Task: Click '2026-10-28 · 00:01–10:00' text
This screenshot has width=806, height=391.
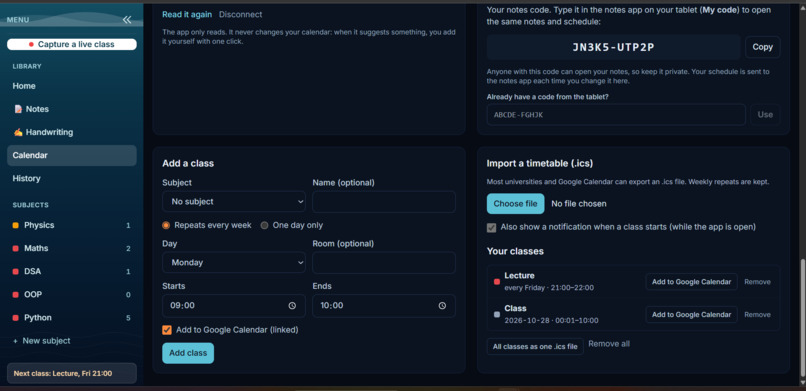Action: coord(551,321)
